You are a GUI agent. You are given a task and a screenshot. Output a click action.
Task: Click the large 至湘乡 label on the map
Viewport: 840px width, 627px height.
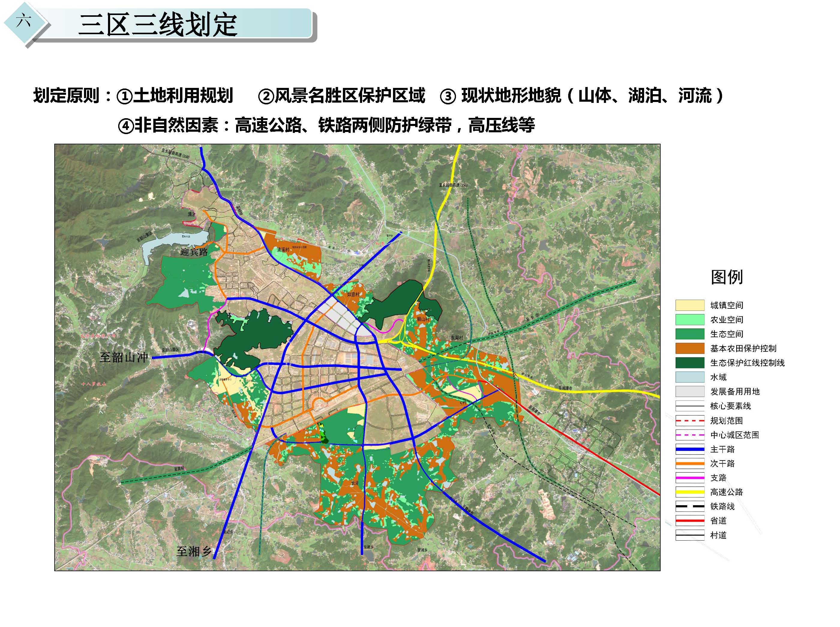point(193,551)
